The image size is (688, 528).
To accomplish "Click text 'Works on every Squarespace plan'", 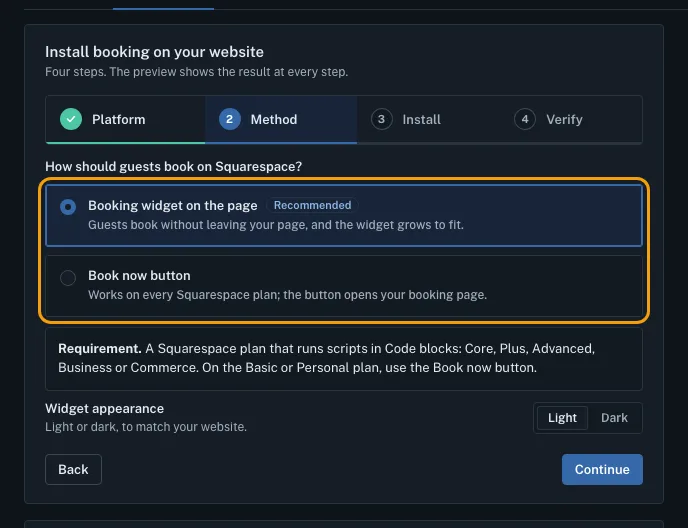I will (x=184, y=295).
